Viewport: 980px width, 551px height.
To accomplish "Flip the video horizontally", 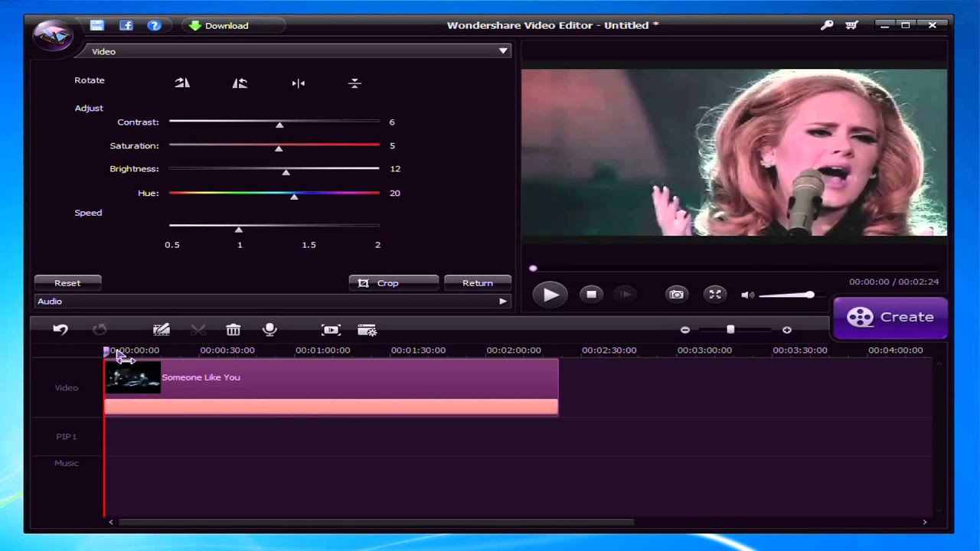I will point(299,83).
